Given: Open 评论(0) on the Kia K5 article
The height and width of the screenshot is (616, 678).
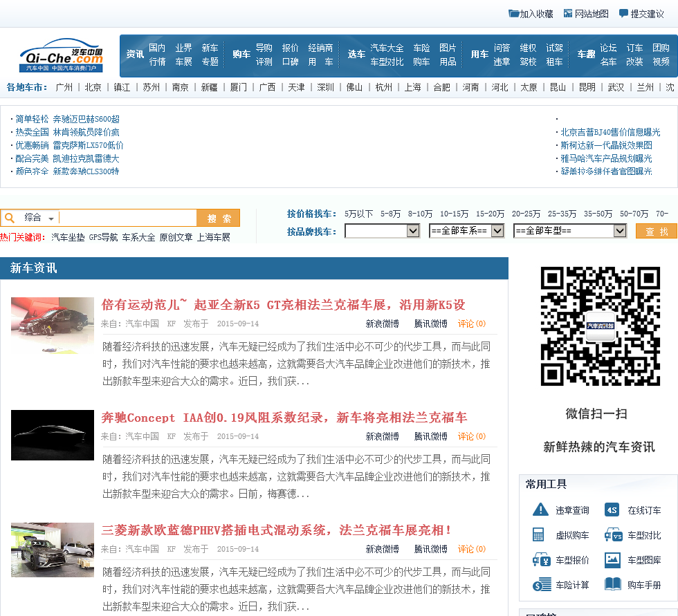Looking at the screenshot, I should click(x=472, y=324).
